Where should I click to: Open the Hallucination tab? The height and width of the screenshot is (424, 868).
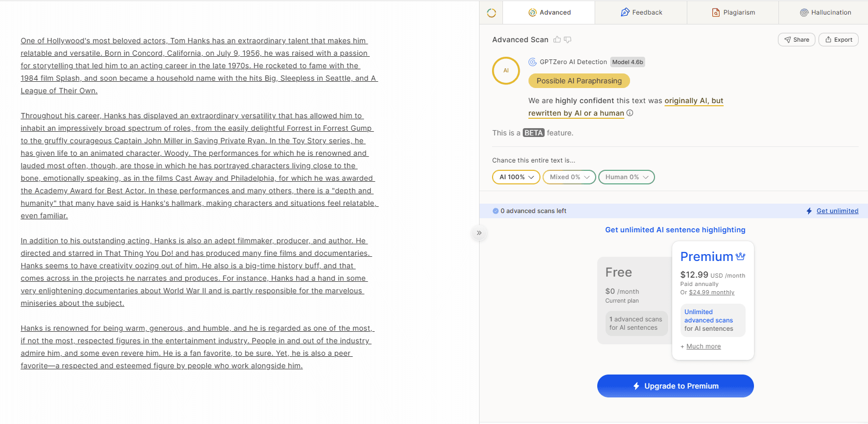[x=825, y=13]
